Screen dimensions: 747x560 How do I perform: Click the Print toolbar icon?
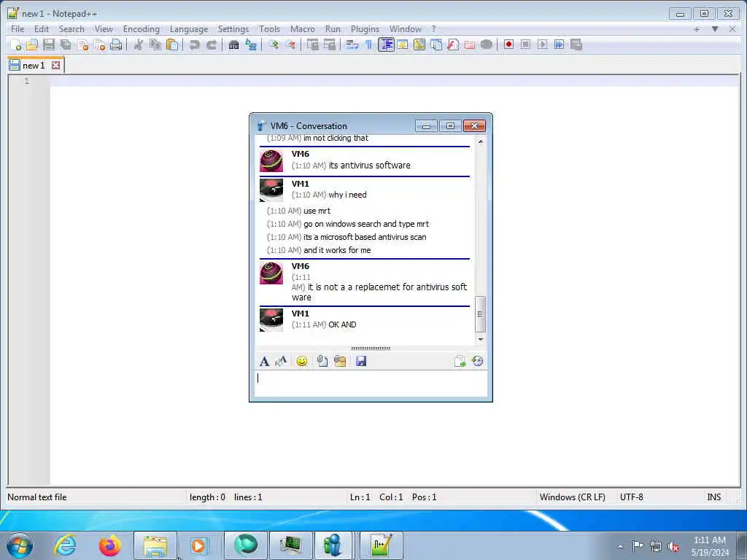116,44
